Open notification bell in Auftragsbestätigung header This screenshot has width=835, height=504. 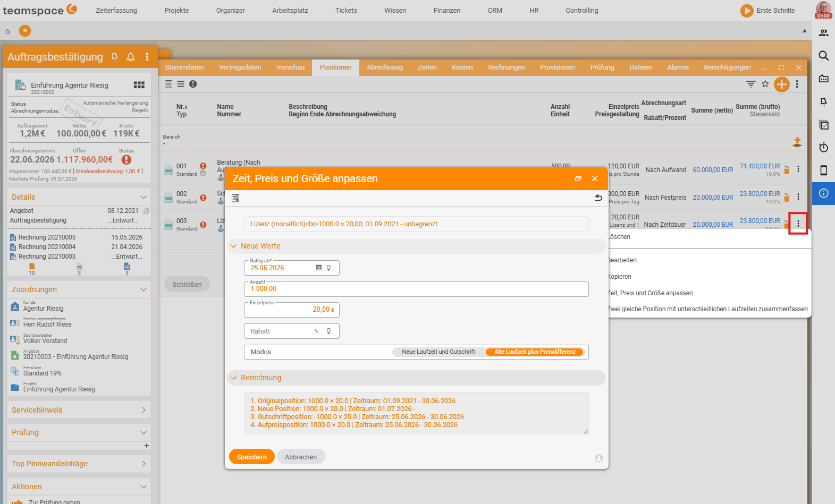131,57
